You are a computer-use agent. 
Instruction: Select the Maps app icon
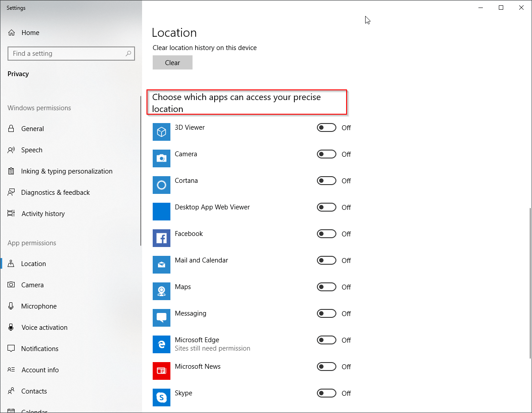pos(162,291)
